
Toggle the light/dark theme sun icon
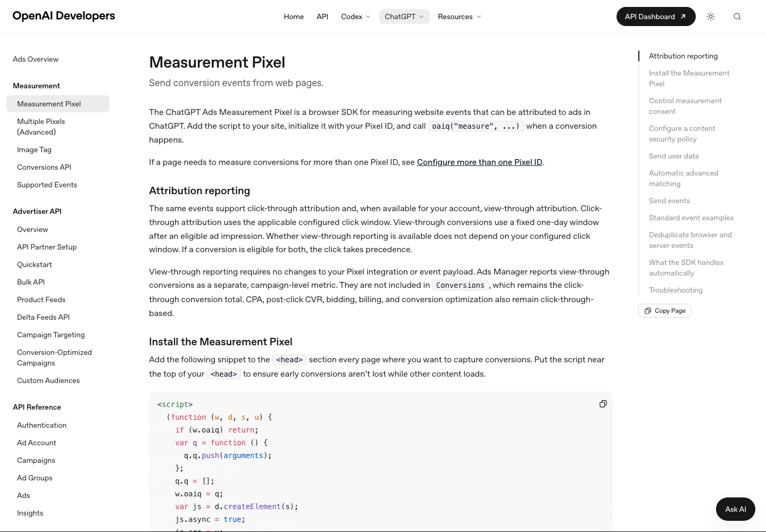[711, 16]
